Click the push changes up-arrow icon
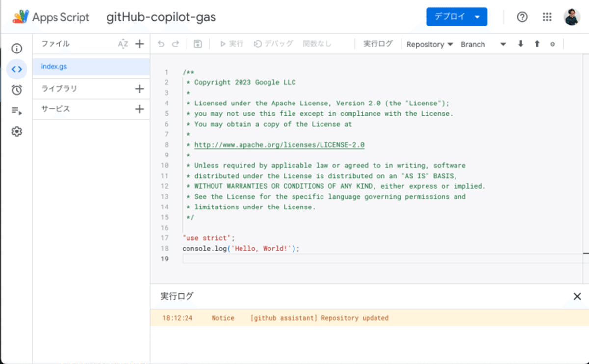The image size is (589, 364). point(537,44)
